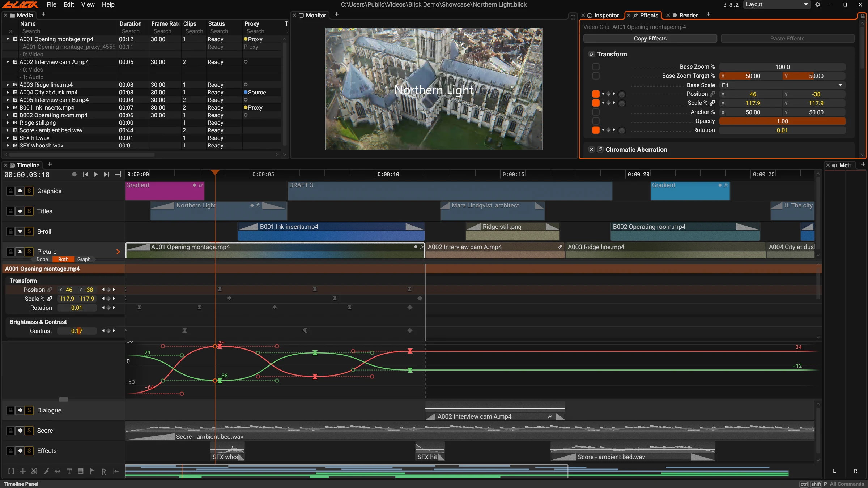The width and height of the screenshot is (868, 488).
Task: Click the Contrast value slider 0.17
Action: pyautogui.click(x=77, y=331)
